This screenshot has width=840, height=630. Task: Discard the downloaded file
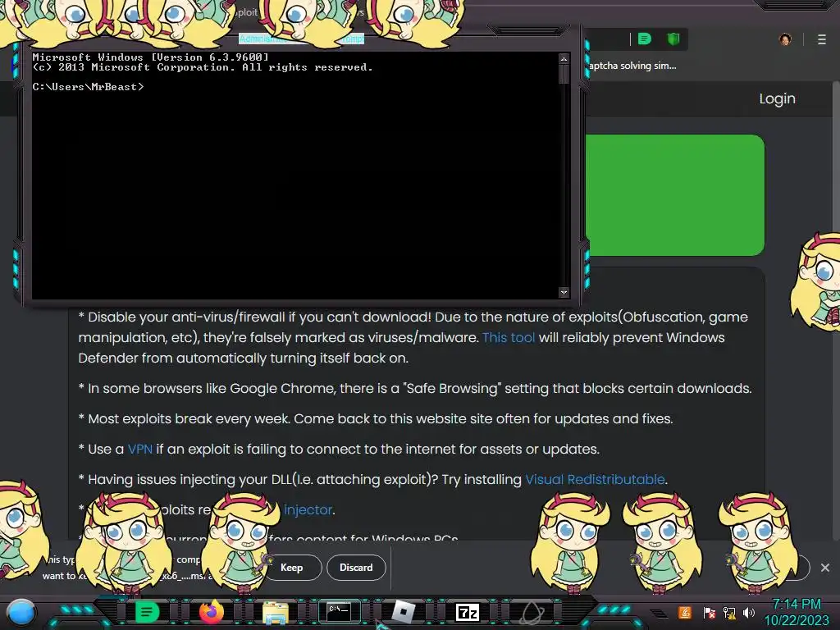356,568
